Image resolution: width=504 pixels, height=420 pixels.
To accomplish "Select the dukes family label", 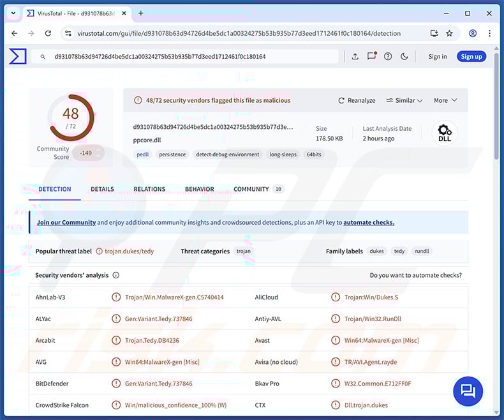I will click(x=376, y=251).
